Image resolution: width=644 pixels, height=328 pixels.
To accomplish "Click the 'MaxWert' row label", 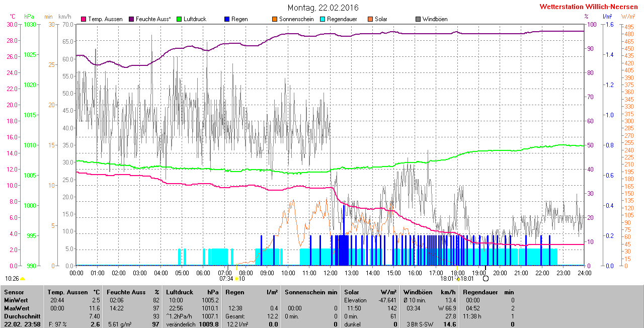I will pos(17,308).
